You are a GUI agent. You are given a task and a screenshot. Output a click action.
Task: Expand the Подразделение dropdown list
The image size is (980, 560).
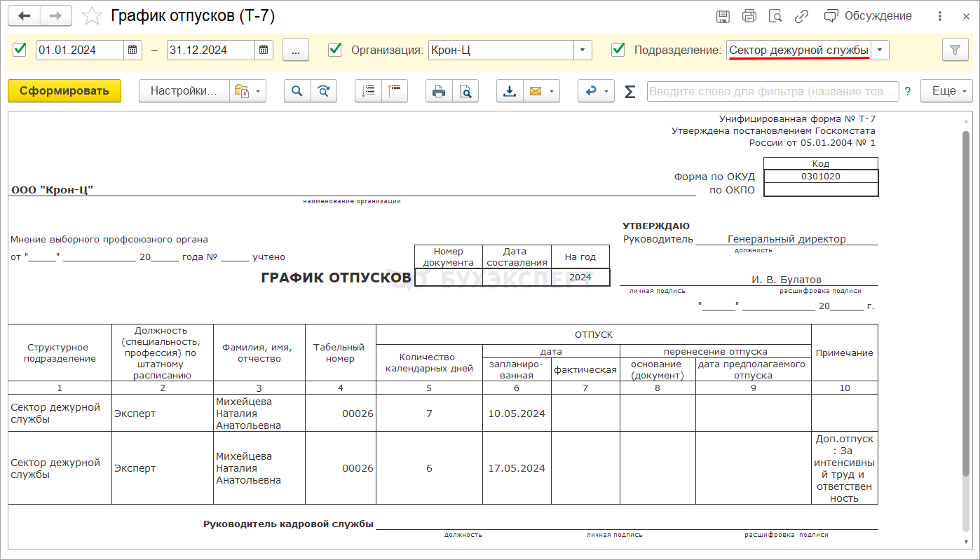point(880,50)
